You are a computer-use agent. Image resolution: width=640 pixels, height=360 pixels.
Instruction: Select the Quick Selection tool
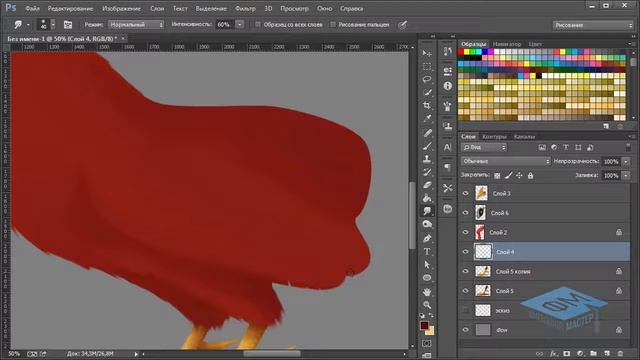click(427, 93)
